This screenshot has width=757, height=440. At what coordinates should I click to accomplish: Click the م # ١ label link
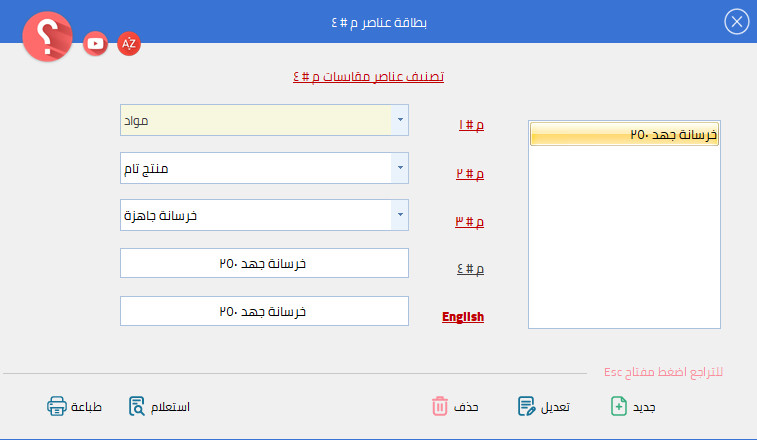[471, 126]
